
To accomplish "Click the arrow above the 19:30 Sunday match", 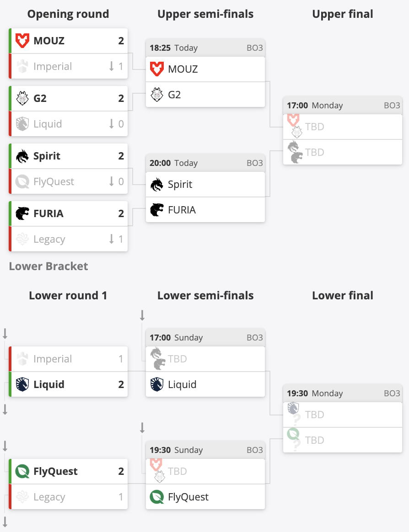I will click(142, 427).
